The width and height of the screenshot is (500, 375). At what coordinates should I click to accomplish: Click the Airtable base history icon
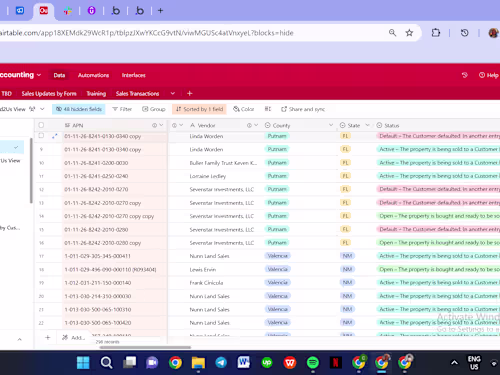click(465, 75)
